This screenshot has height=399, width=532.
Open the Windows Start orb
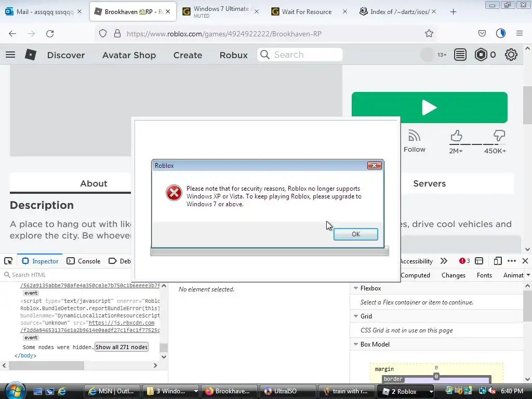click(14, 390)
